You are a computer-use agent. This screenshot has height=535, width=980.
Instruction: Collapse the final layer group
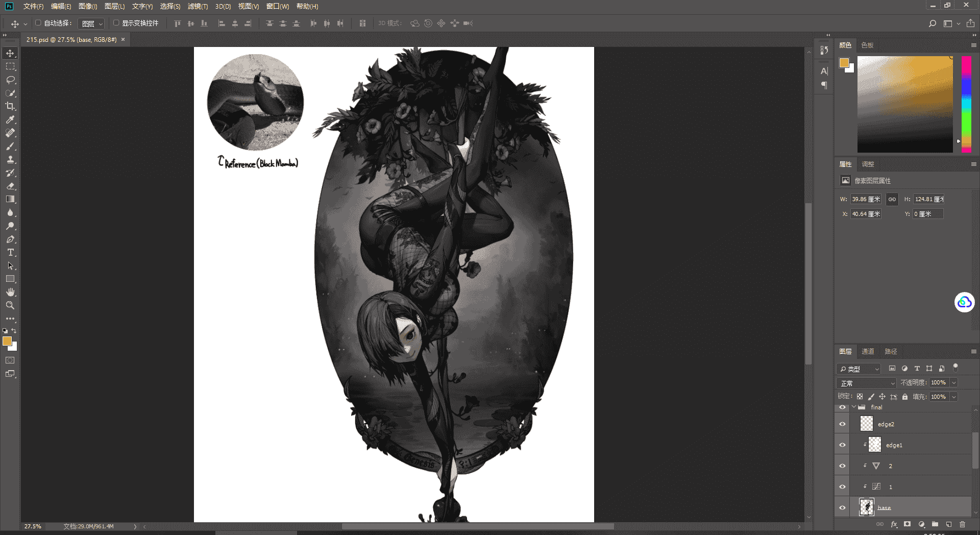(x=854, y=407)
